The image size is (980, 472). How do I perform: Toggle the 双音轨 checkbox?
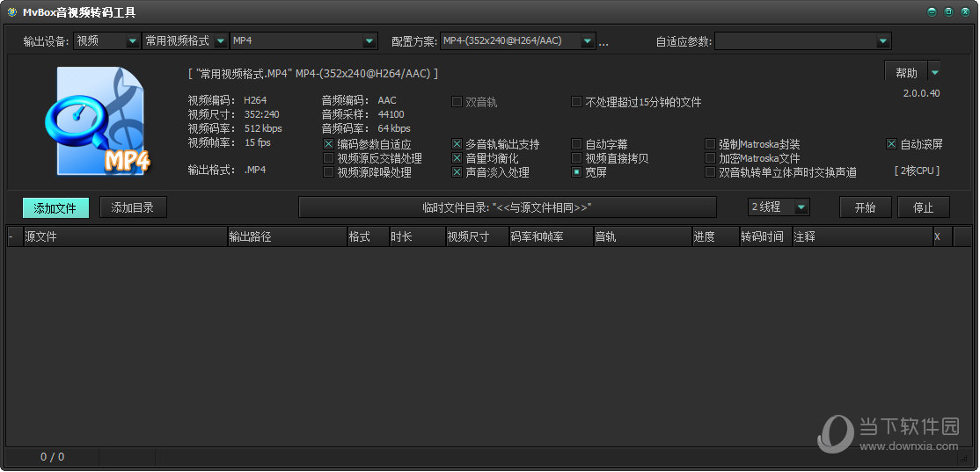(457, 102)
